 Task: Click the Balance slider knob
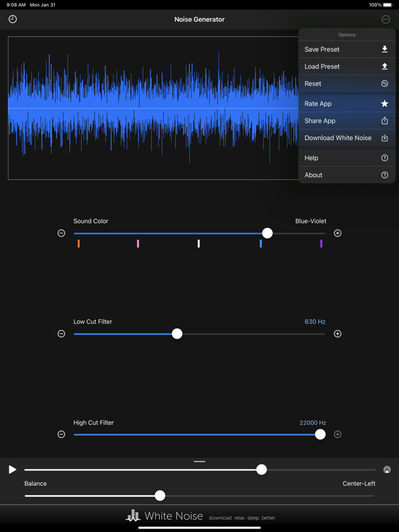(x=160, y=496)
